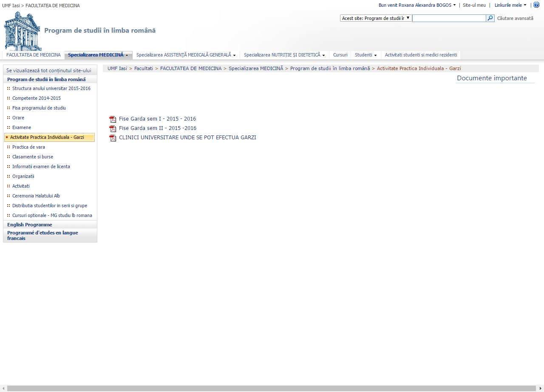This screenshot has width=544, height=392.
Task: Open the search scope dropdown
Action: tap(376, 18)
